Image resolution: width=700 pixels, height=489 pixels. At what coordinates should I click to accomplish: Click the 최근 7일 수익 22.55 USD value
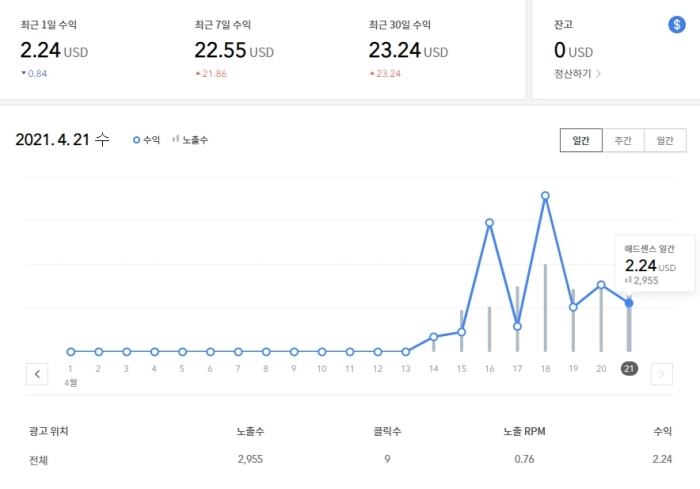coord(234,50)
